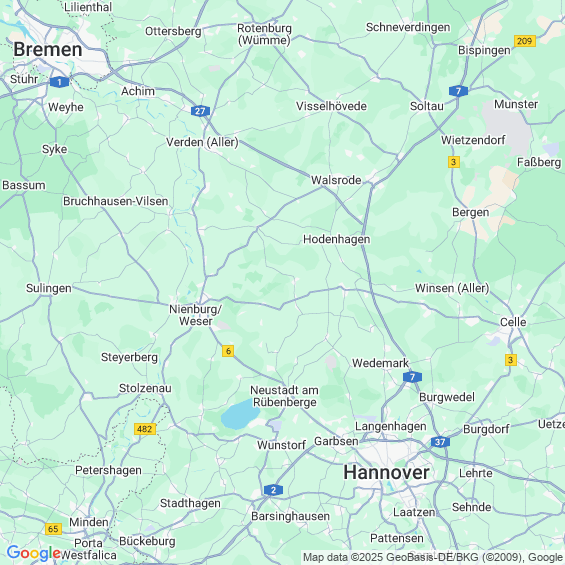Select the Walsrode town label
Screen dimensions: 565x565
coord(336,180)
